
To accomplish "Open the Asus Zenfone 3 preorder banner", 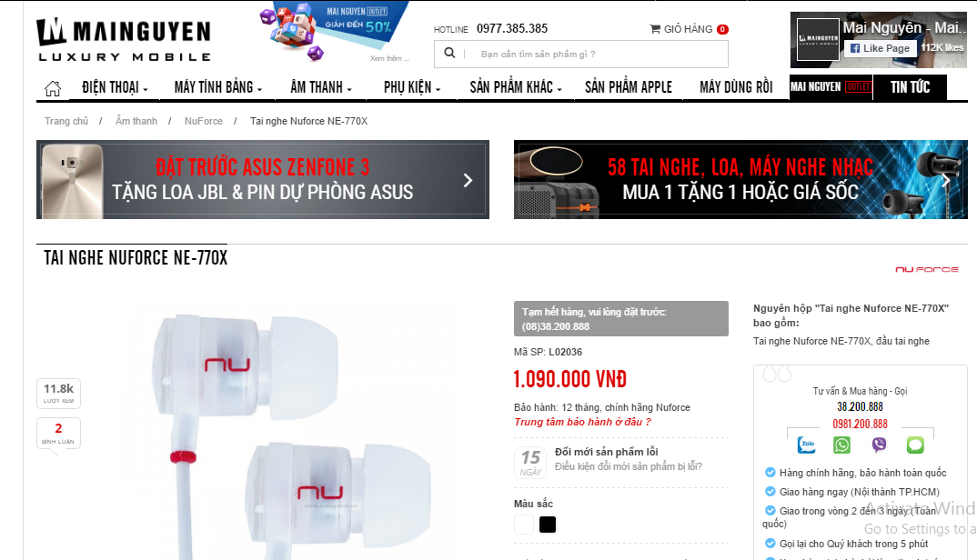I will pyautogui.click(x=262, y=179).
